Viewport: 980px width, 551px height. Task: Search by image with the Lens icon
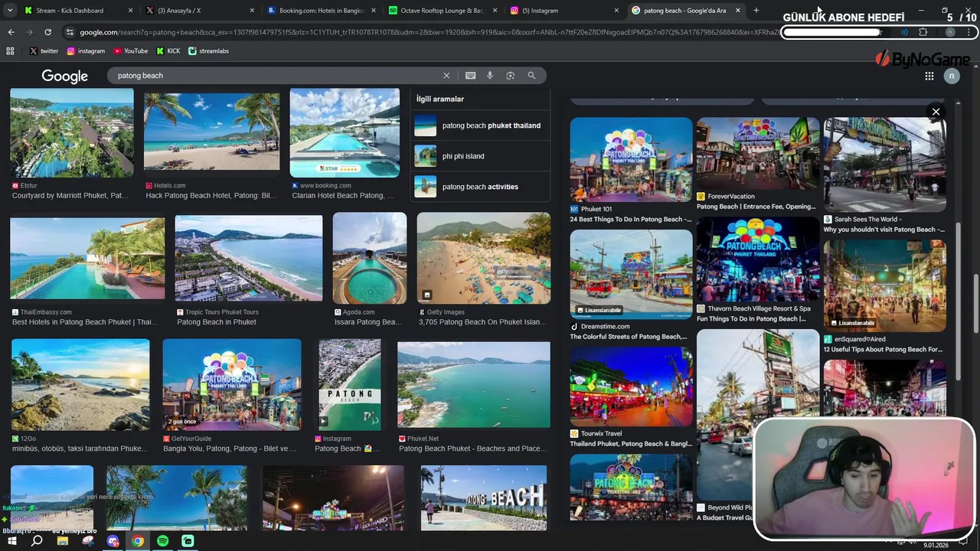tap(510, 76)
